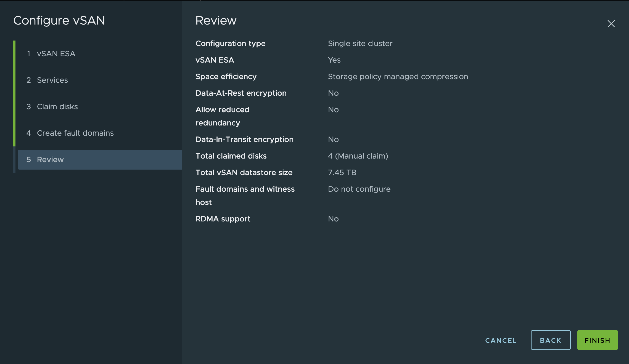Click the Configure vSAN title

(59, 20)
